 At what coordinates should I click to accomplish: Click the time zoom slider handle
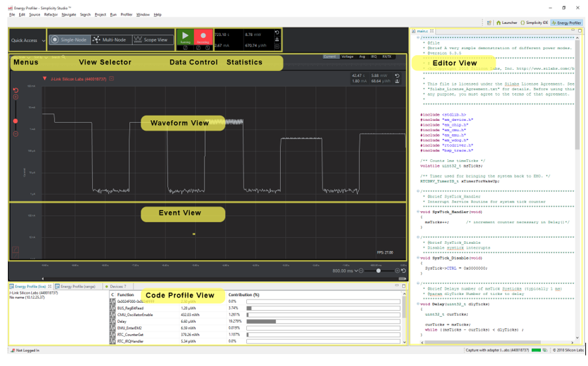tap(378, 270)
